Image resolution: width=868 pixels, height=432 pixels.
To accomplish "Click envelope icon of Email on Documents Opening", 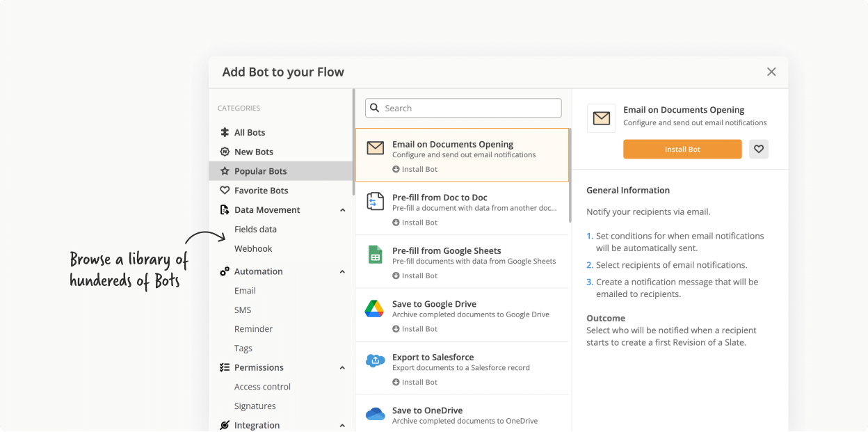I will click(x=375, y=148).
